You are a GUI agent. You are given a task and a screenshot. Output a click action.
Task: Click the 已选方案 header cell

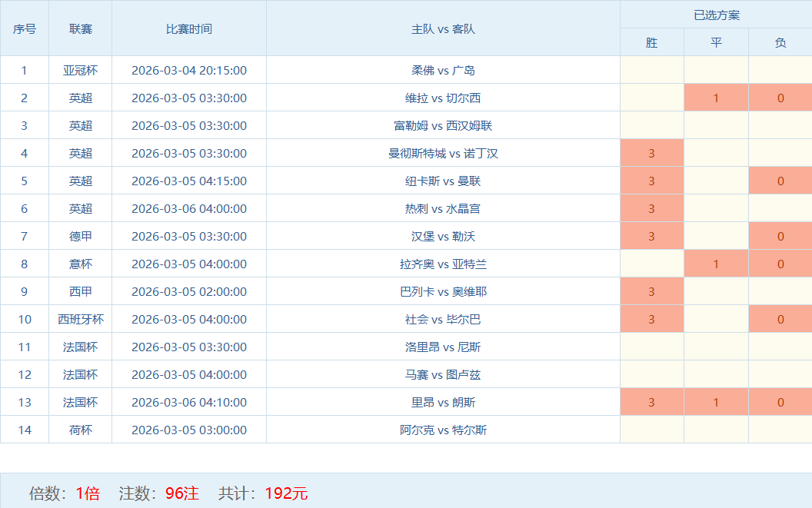716,15
